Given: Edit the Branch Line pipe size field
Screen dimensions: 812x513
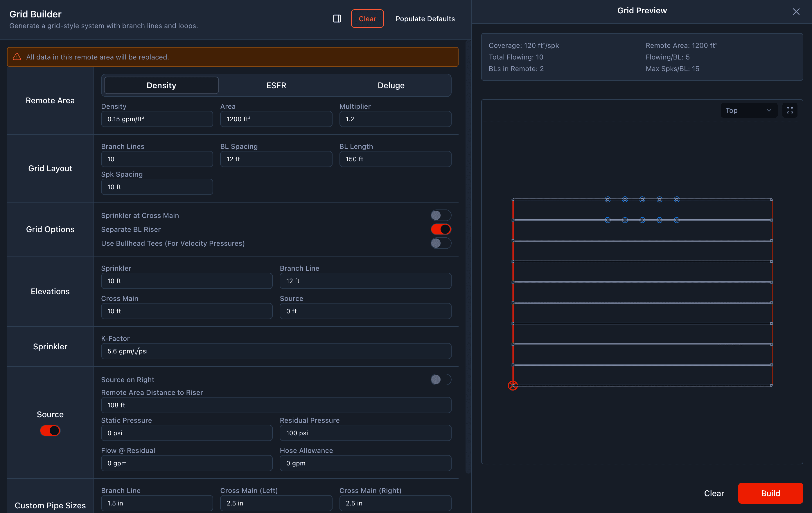Looking at the screenshot, I should click(157, 503).
